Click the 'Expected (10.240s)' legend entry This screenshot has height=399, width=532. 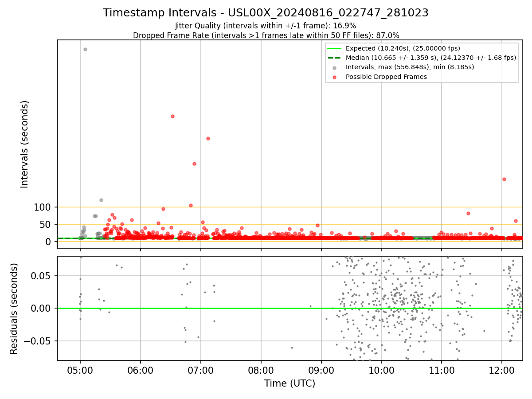click(403, 48)
